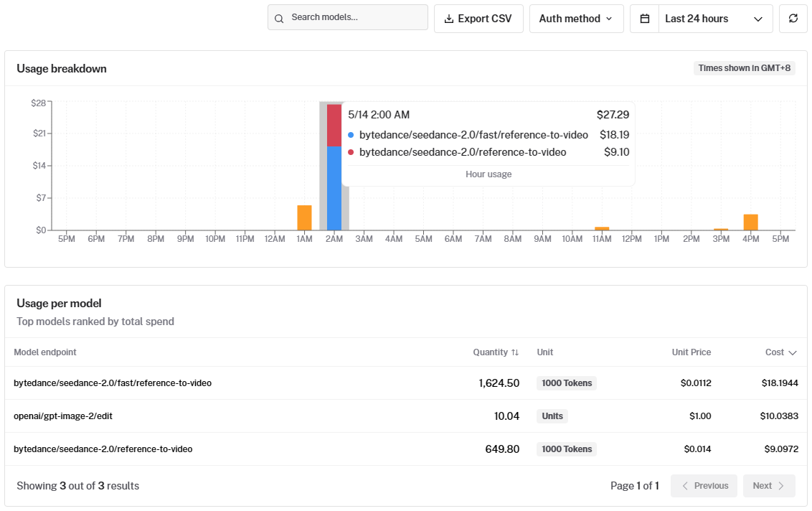
Task: Click the refresh icon button
Action: [x=793, y=19]
